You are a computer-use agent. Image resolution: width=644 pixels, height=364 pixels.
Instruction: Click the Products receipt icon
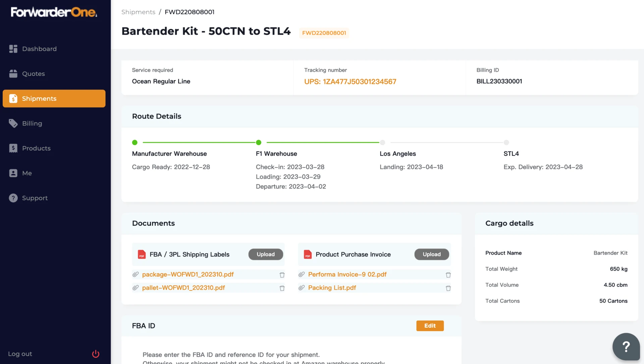(13, 148)
